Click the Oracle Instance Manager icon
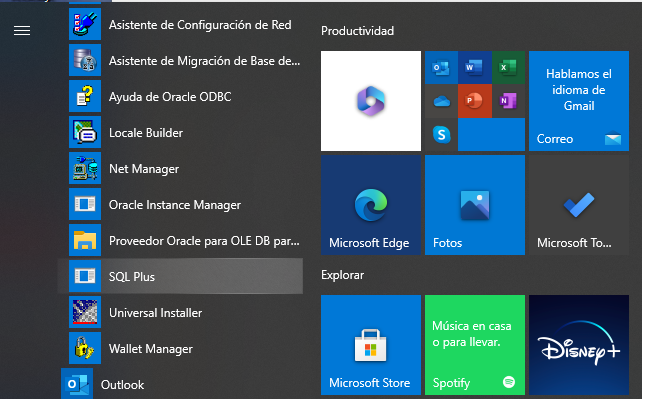This screenshot has height=401, width=645. [85, 204]
